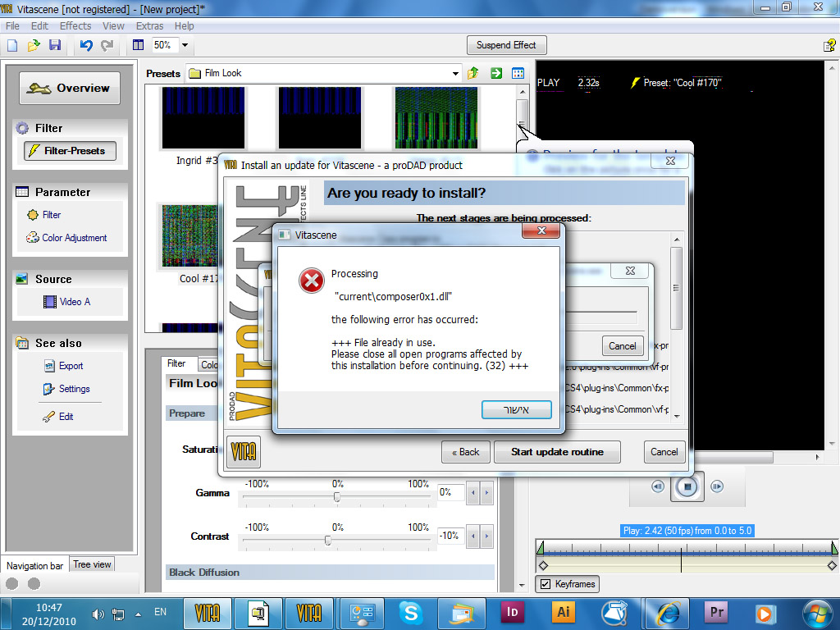Click the start keyframe diamond
Screen dimensions: 840x630
click(x=543, y=565)
